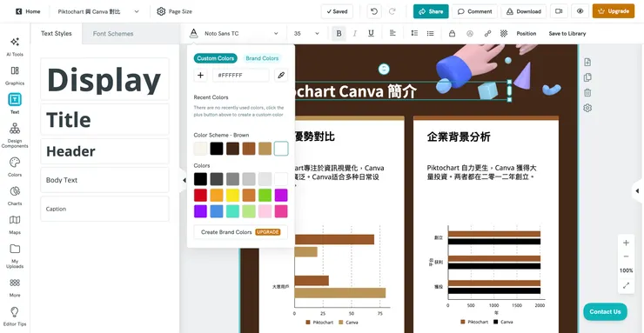
Task: Click the Share button
Action: [431, 11]
